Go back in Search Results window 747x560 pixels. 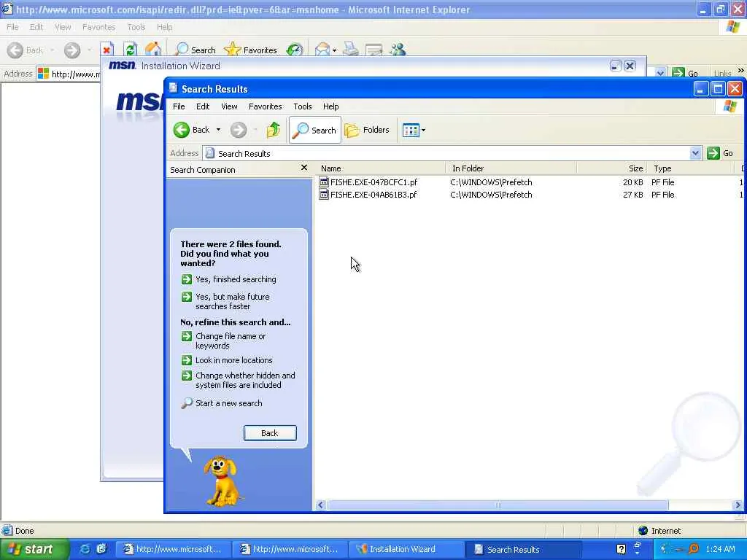click(191, 130)
